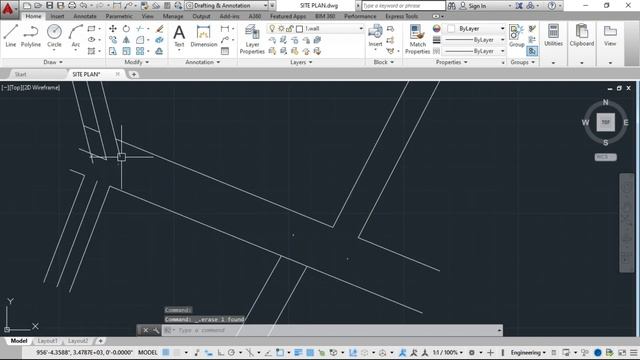Click the command line customize wrench icon

pyautogui.click(x=156, y=330)
